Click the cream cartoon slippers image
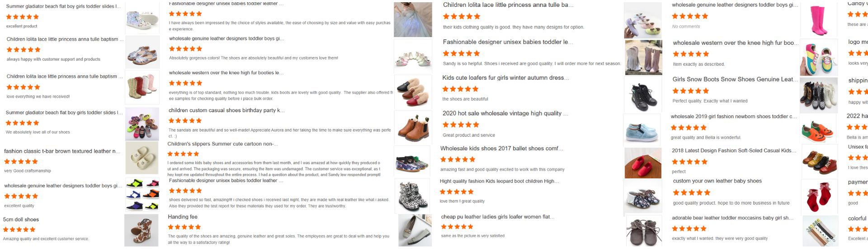 pos(142,158)
